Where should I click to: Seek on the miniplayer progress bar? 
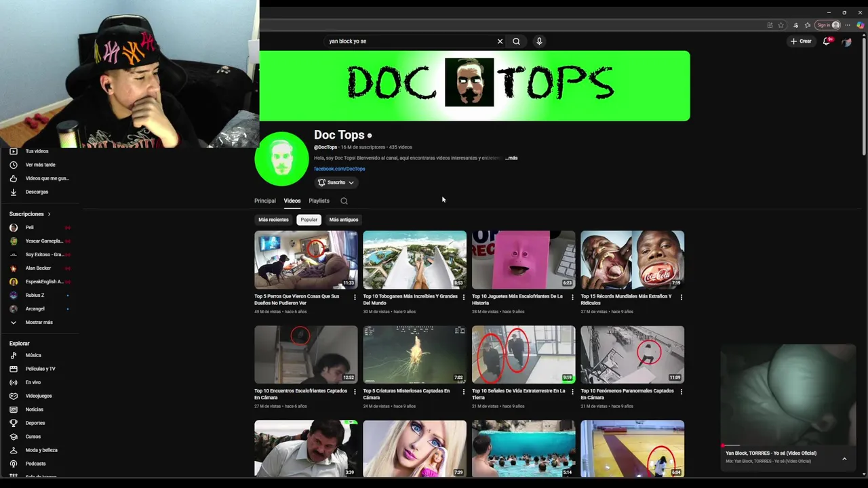coord(788,445)
